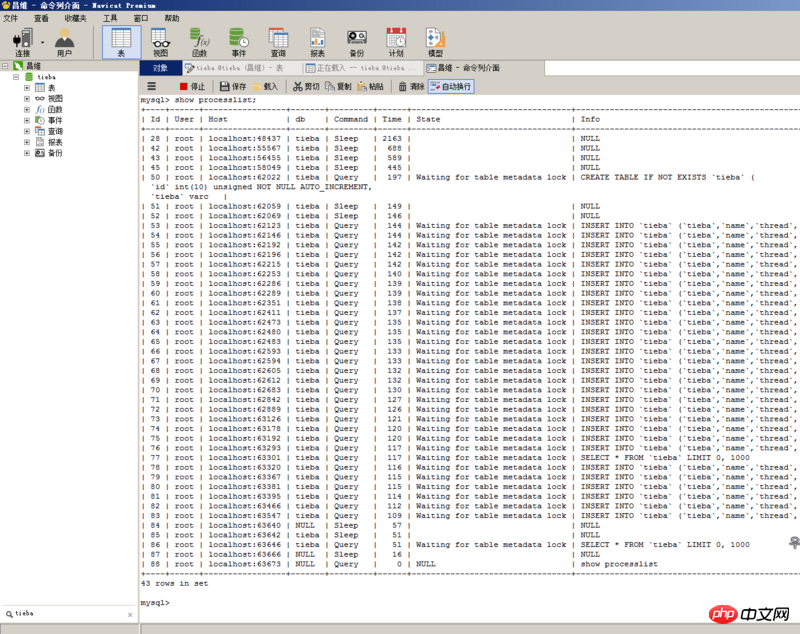The width and height of the screenshot is (800, 634).
Task: Open the 工具 (Tools) menu
Action: point(110,18)
